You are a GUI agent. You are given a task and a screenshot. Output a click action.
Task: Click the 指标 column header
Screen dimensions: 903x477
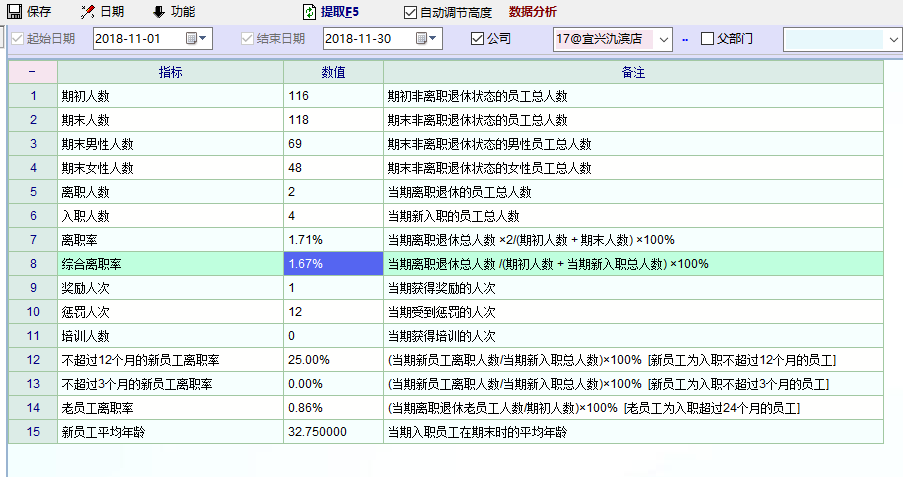pos(170,72)
